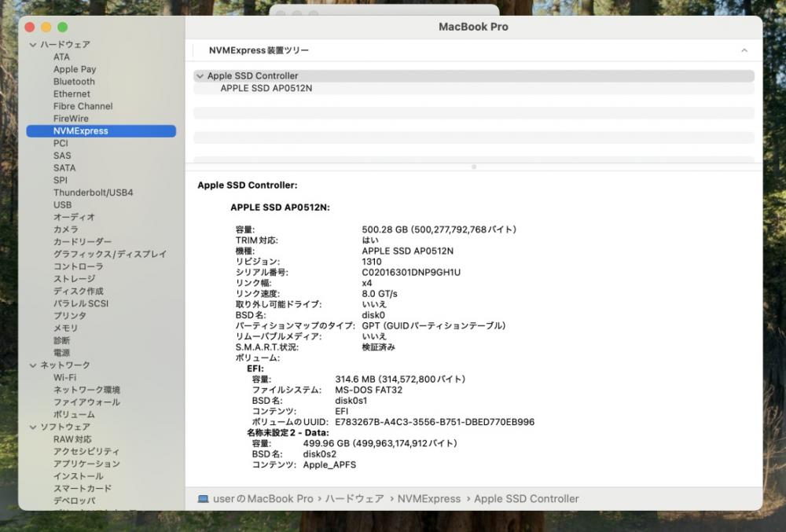Viewport: 786px width, 532px height.
Task: Select Ethernet in the sidebar
Action: (x=72, y=94)
